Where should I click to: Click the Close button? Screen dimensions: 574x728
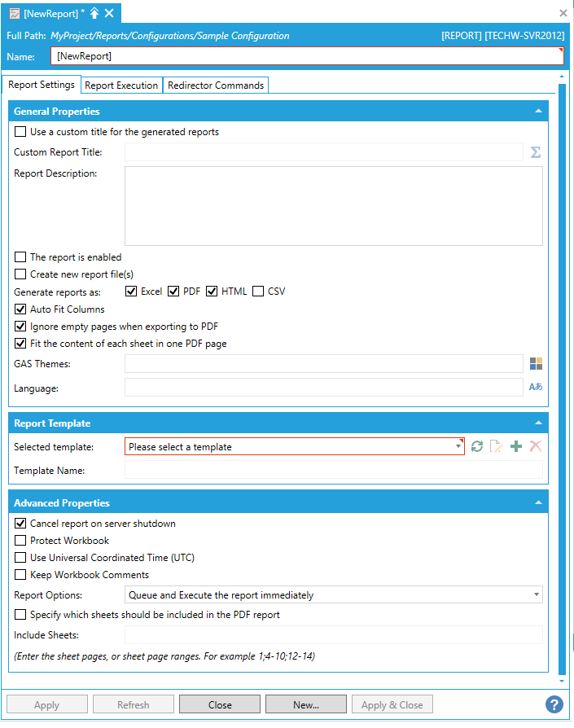[220, 704]
